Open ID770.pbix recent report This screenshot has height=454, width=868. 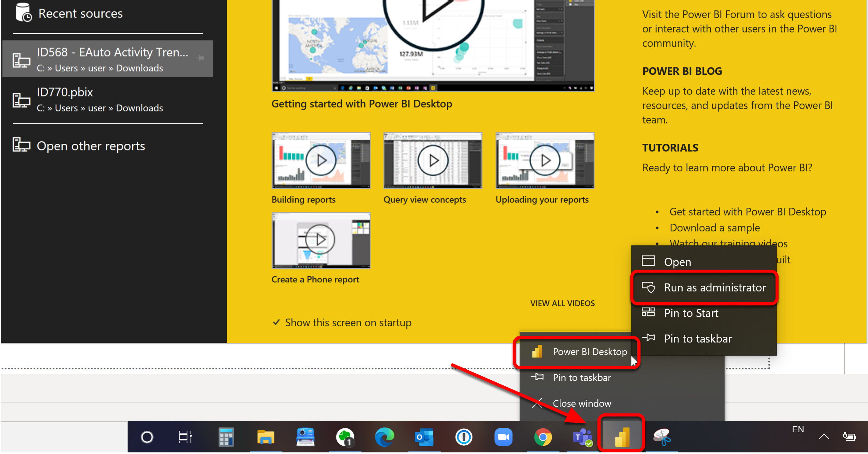coord(108,99)
